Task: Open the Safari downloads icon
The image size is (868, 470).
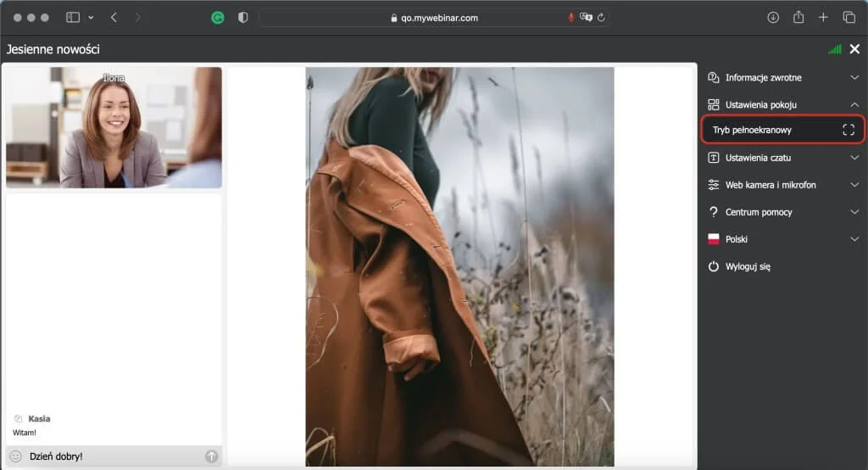Action: pyautogui.click(x=773, y=17)
